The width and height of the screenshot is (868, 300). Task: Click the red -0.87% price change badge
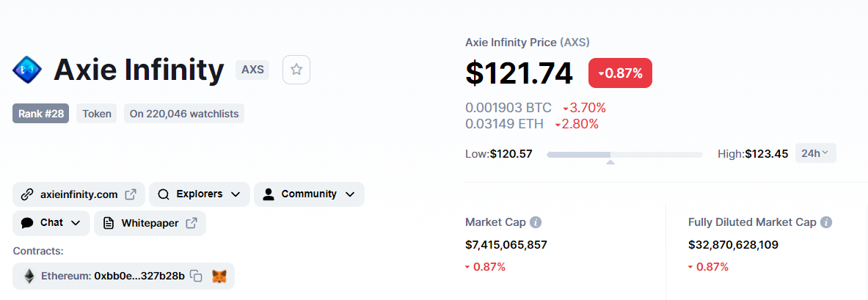coord(620,73)
